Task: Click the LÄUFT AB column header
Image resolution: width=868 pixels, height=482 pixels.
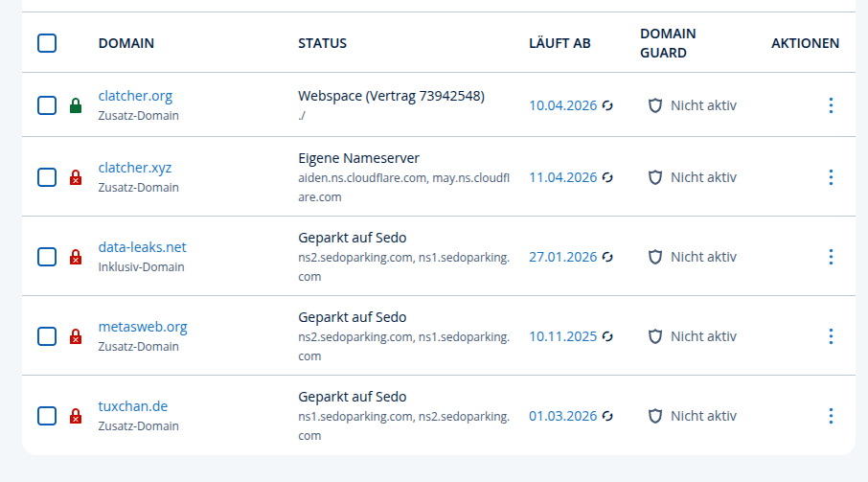Action: tap(560, 43)
